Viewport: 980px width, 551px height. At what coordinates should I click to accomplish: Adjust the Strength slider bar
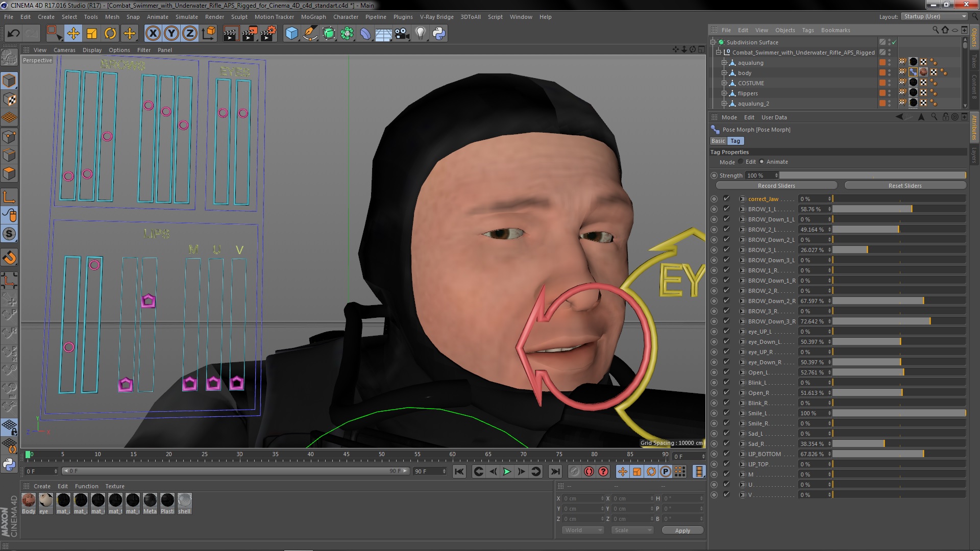[873, 176]
